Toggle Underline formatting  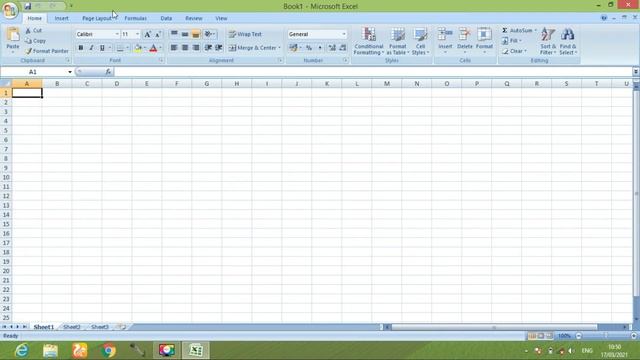[102, 48]
